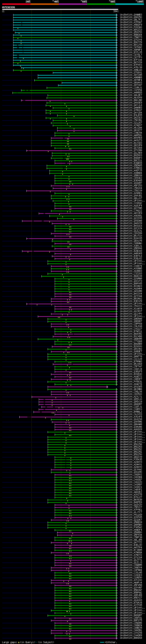The height and width of the screenshot is (644, 146).
Task: Open the UniRef100_P05631 hit link
Action: 131,382
